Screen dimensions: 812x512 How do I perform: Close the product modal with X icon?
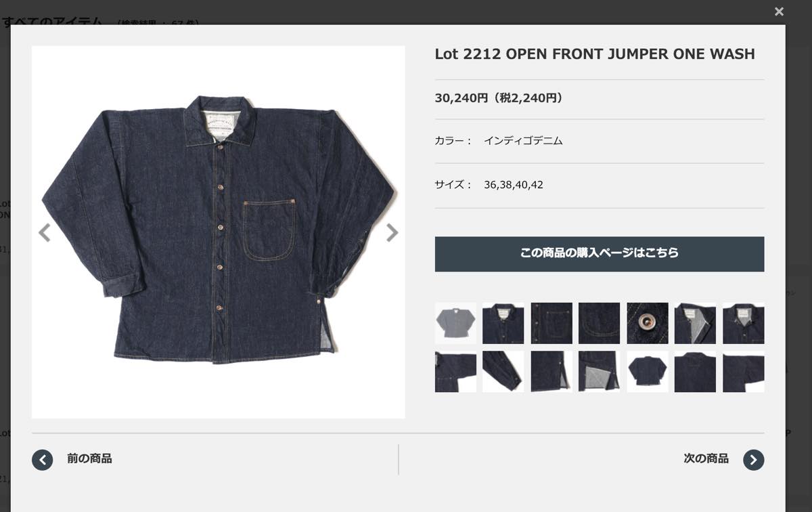coord(779,12)
